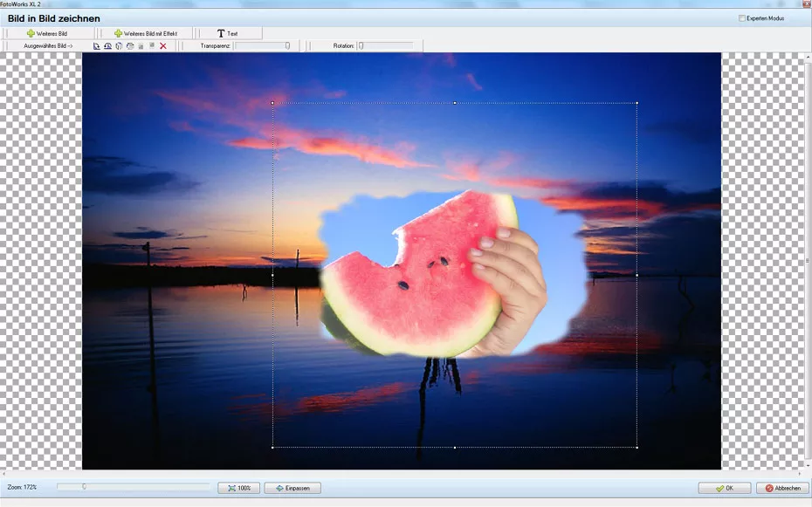Screen dimensions: 812x507
Task: Add another image with 'Weiteres Bild'
Action: tap(48, 33)
